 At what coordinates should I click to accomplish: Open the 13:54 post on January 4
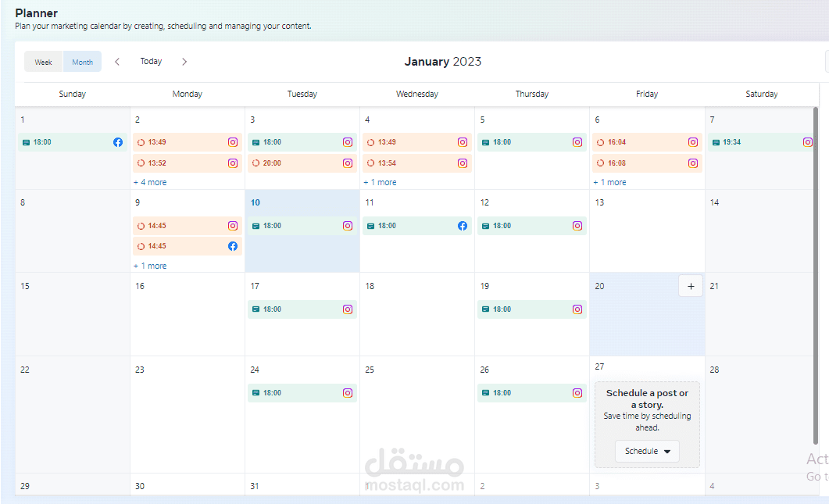(x=417, y=163)
